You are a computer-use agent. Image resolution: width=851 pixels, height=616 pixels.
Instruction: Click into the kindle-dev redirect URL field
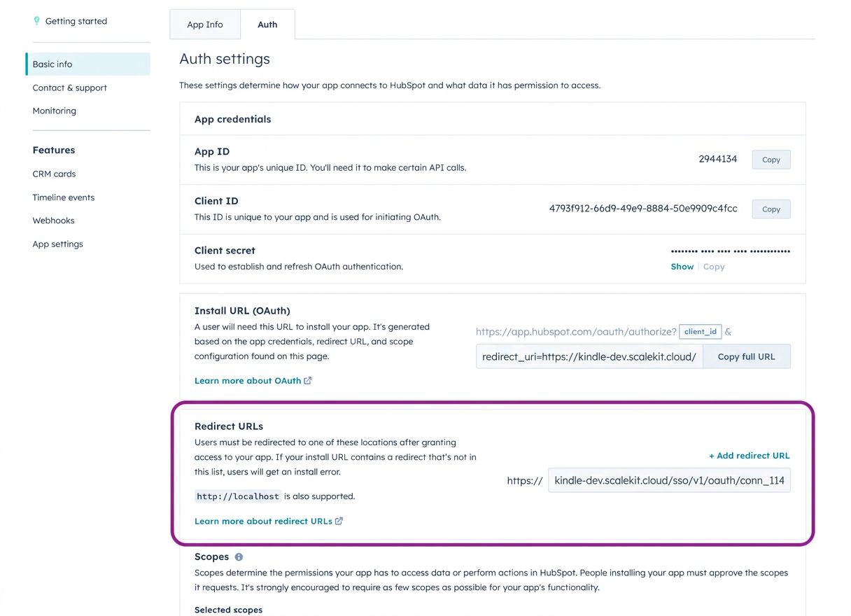pos(669,480)
